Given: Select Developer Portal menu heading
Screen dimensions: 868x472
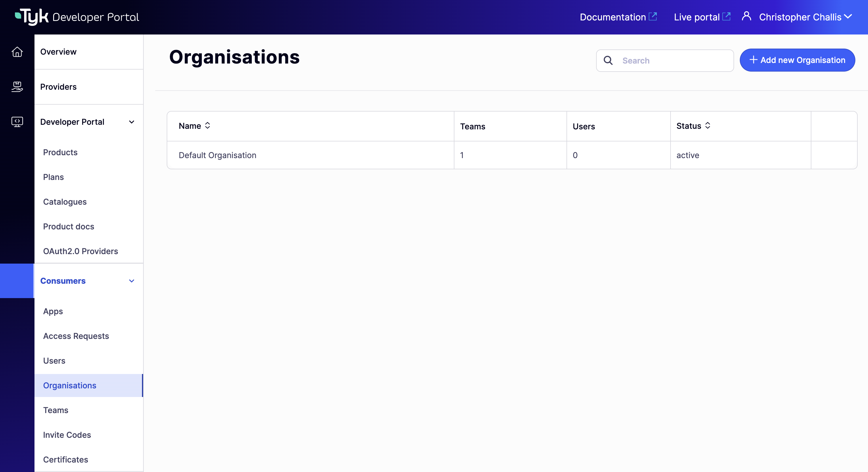Looking at the screenshot, I should point(72,122).
